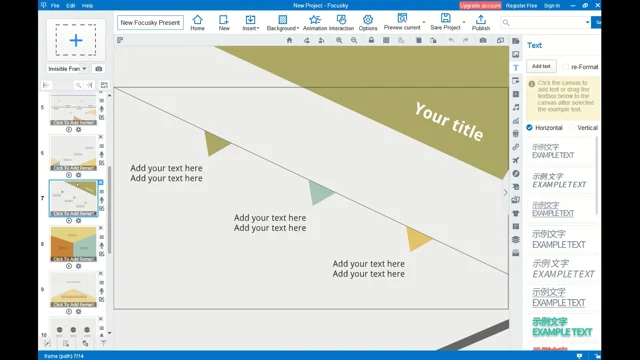This screenshot has width=640, height=360.
Task: Select frame 8 thumbnail
Action: [x=73, y=243]
